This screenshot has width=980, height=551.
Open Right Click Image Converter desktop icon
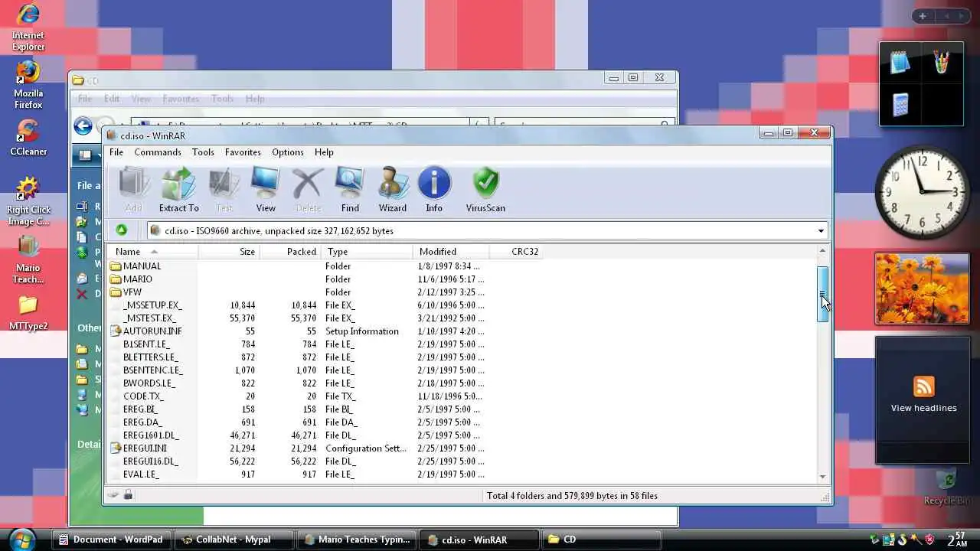[x=28, y=201]
